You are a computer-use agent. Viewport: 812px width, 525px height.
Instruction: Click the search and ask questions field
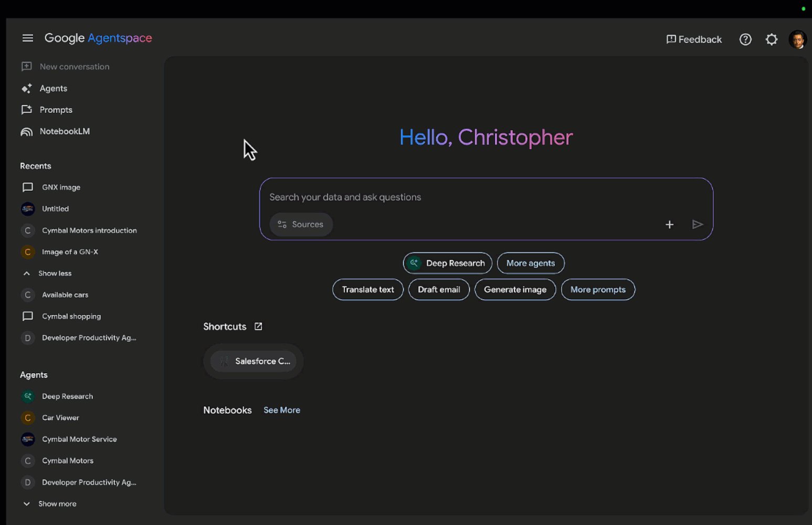tap(486, 197)
